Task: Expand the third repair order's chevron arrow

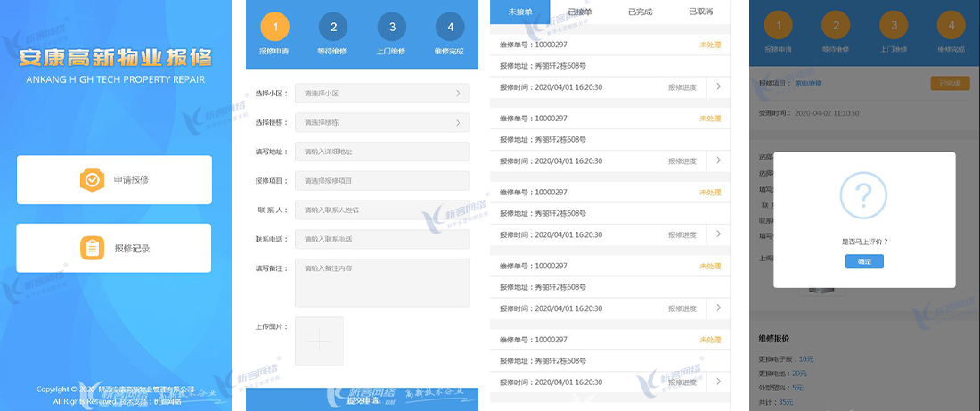Action: pos(719,234)
